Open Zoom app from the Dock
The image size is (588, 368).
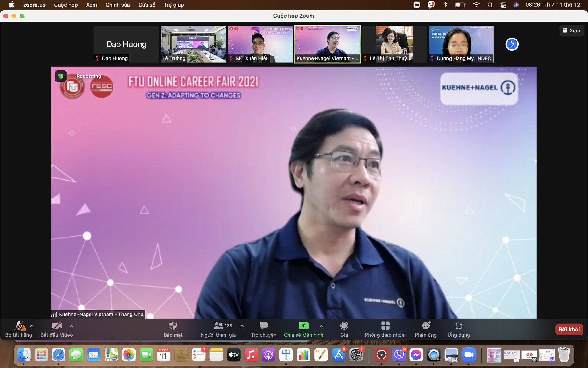coord(469,355)
